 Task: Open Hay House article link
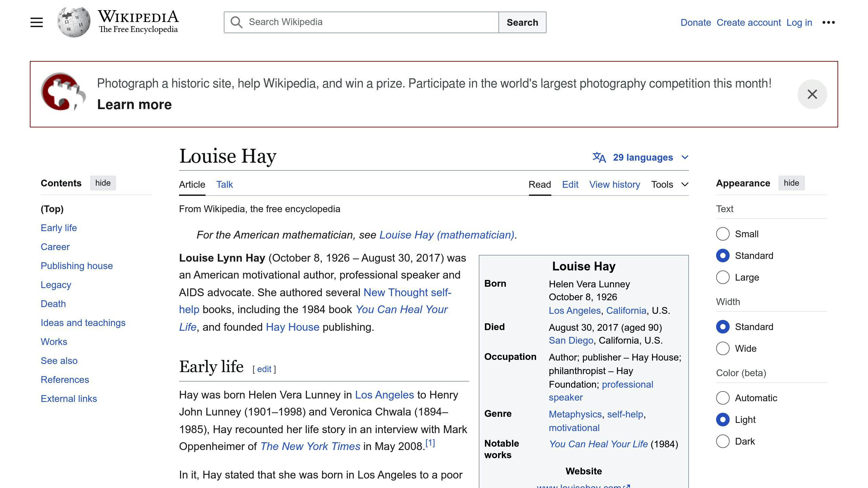tap(293, 327)
